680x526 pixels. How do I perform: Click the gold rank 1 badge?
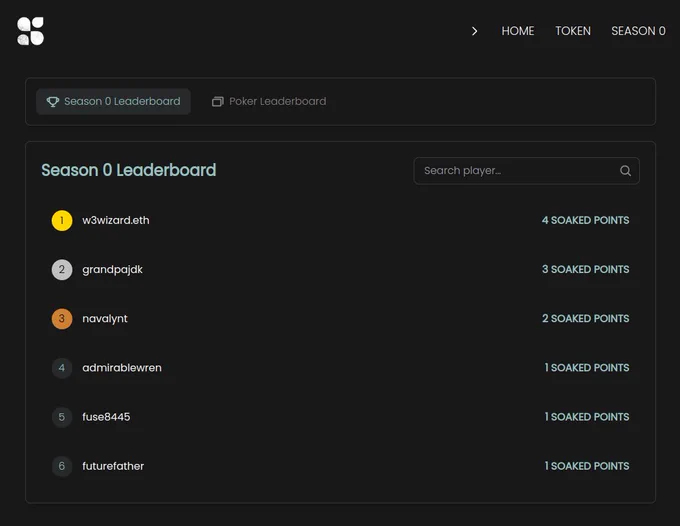tap(62, 220)
